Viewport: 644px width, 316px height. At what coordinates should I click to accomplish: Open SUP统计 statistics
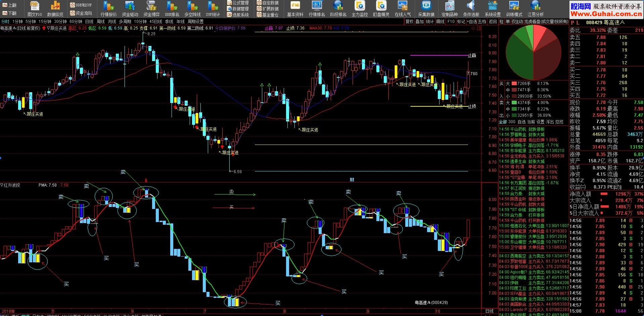pos(213,9)
